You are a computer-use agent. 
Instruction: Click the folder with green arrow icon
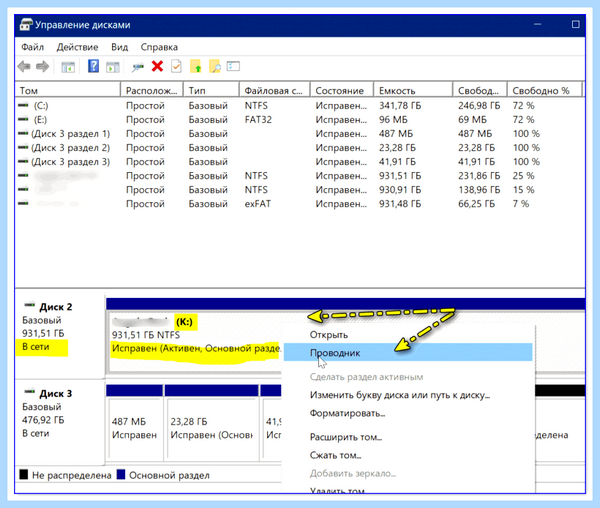pyautogui.click(x=196, y=67)
